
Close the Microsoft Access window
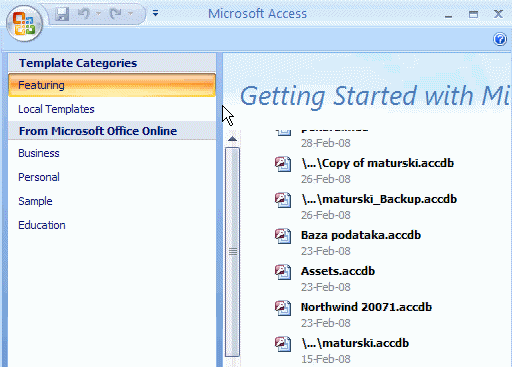(x=498, y=14)
